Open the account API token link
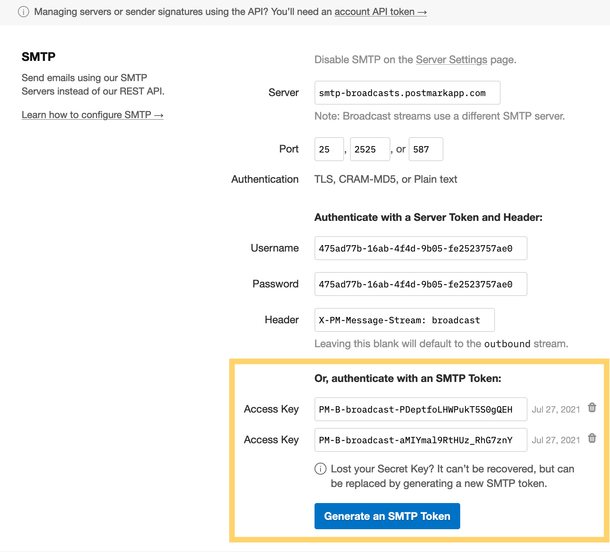This screenshot has height=552, width=610. coord(380,12)
